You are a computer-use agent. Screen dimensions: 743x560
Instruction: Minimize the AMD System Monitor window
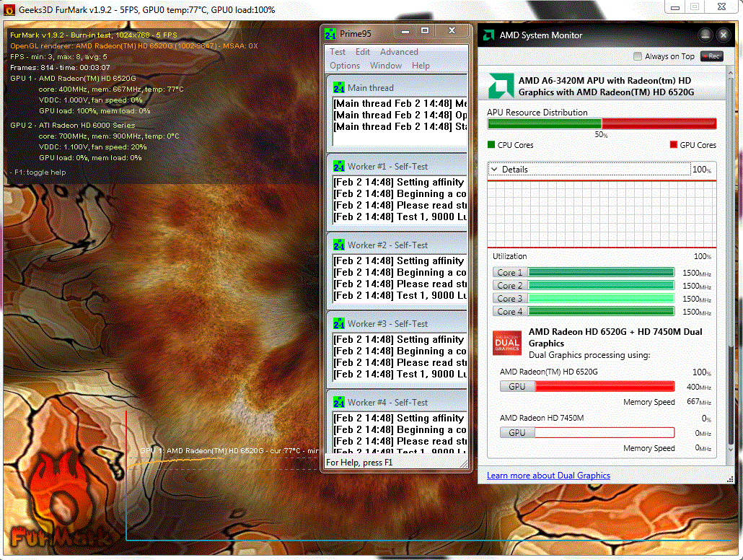(705, 35)
